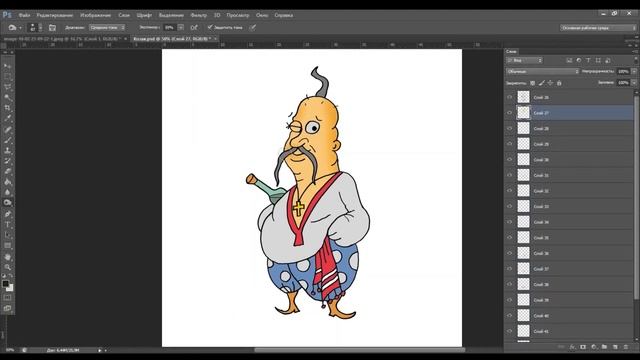Hide layer Слой 27
The height and width of the screenshot is (360, 640).
pyautogui.click(x=509, y=113)
